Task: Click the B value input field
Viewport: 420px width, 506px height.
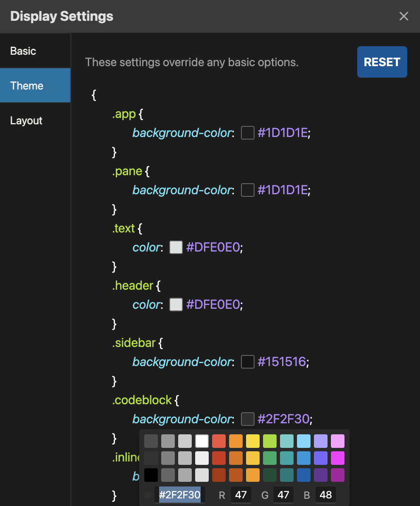Action: point(326,495)
